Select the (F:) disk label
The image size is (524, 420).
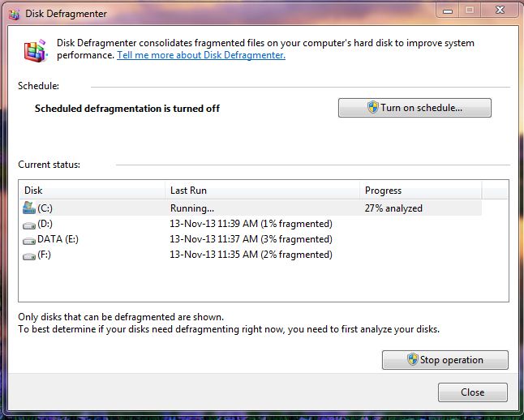(x=44, y=255)
